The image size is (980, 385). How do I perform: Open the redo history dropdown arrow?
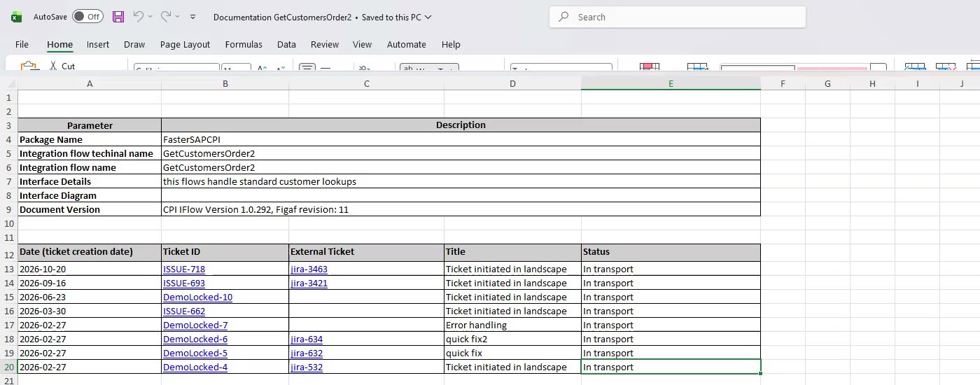click(178, 17)
